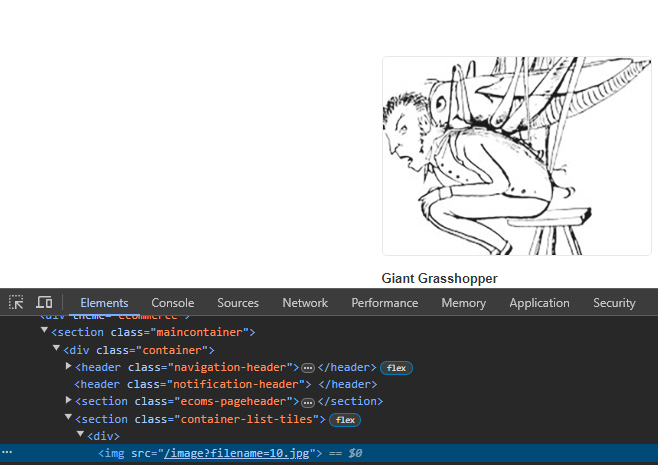The image size is (658, 465).
Task: Switch to the Elements tab
Action: (104, 303)
